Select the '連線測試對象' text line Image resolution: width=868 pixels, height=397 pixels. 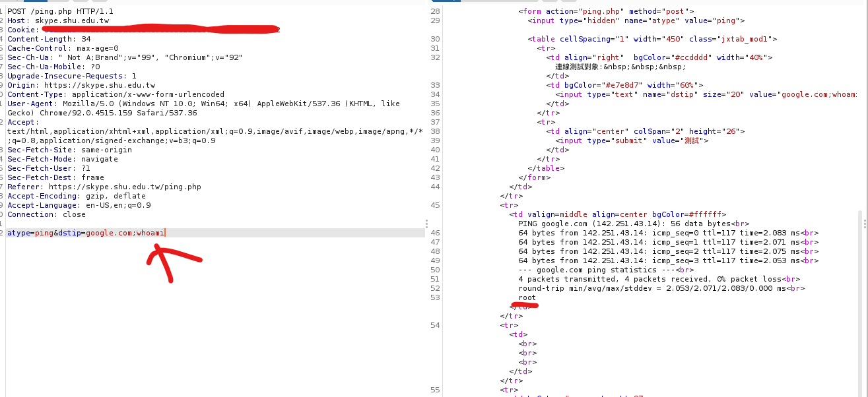pyautogui.click(x=620, y=67)
